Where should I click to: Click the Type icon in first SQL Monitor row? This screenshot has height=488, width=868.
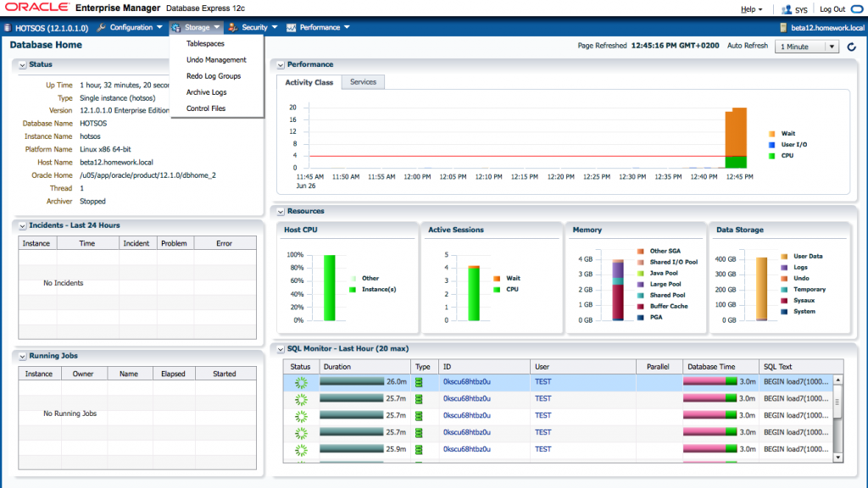pyautogui.click(x=418, y=382)
